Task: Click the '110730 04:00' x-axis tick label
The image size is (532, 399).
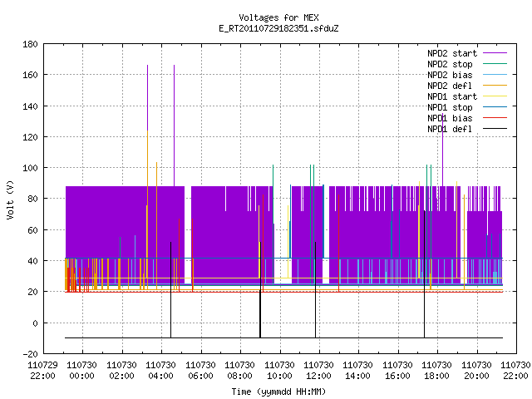Action: 160,371
